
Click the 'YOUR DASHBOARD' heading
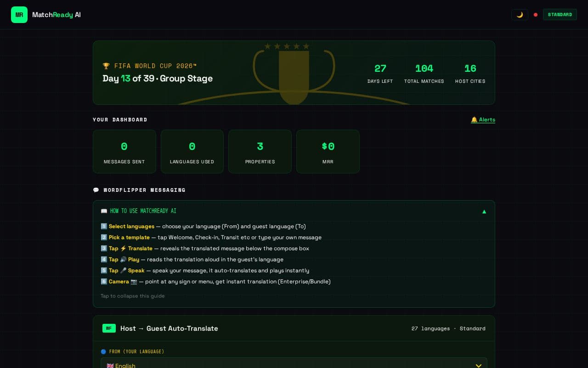coord(120,120)
